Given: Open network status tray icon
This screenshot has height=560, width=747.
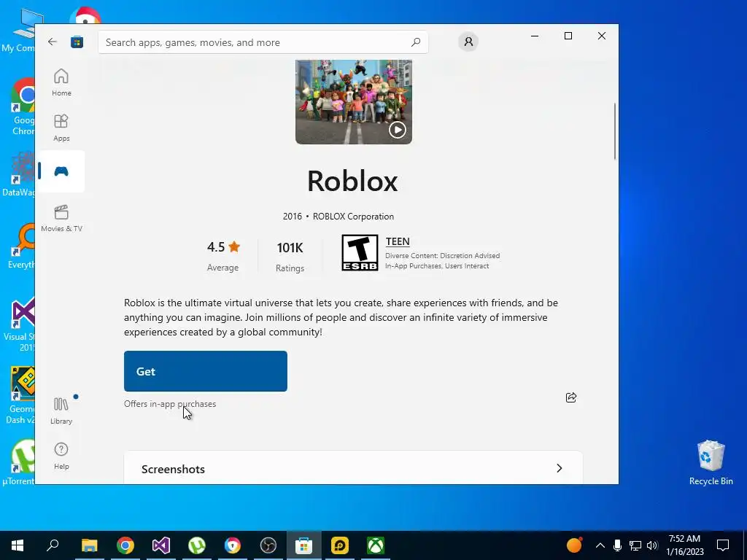Looking at the screenshot, I should [x=635, y=545].
